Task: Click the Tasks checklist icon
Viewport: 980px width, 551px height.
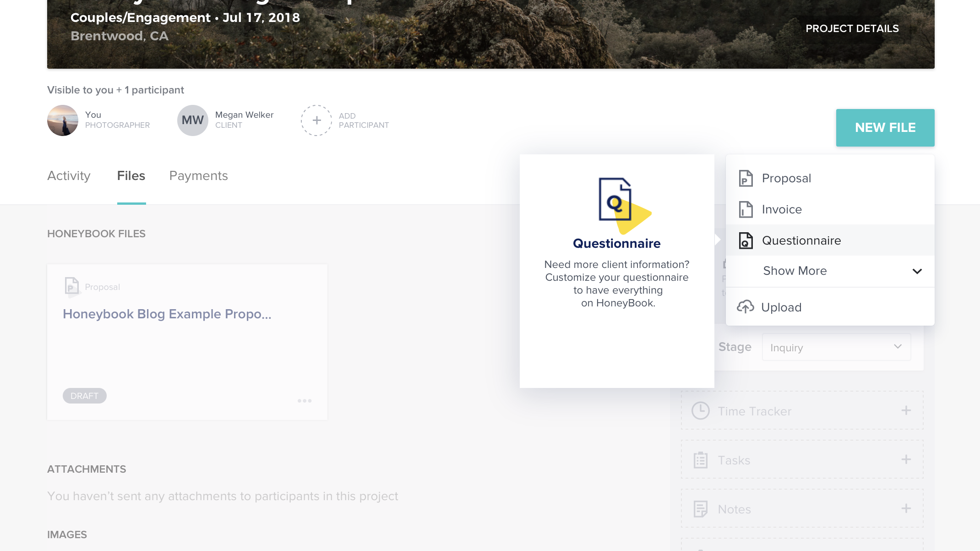Action: 701,460
